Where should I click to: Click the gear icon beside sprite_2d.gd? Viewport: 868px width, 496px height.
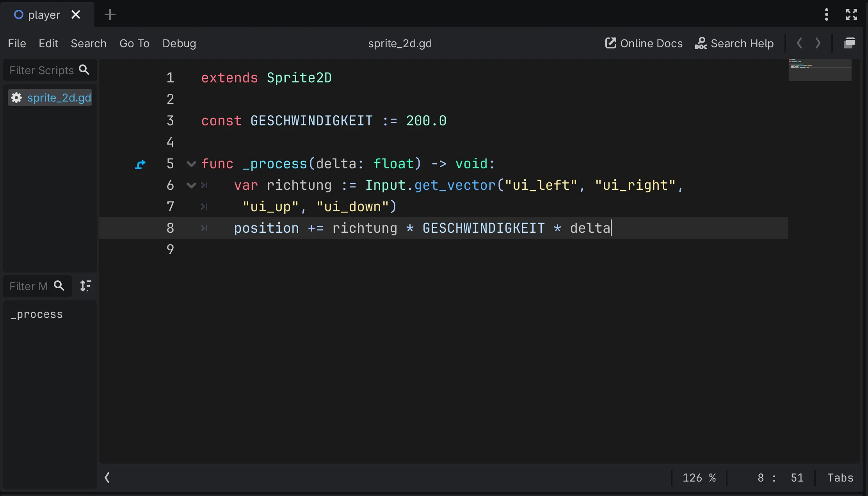(16, 98)
